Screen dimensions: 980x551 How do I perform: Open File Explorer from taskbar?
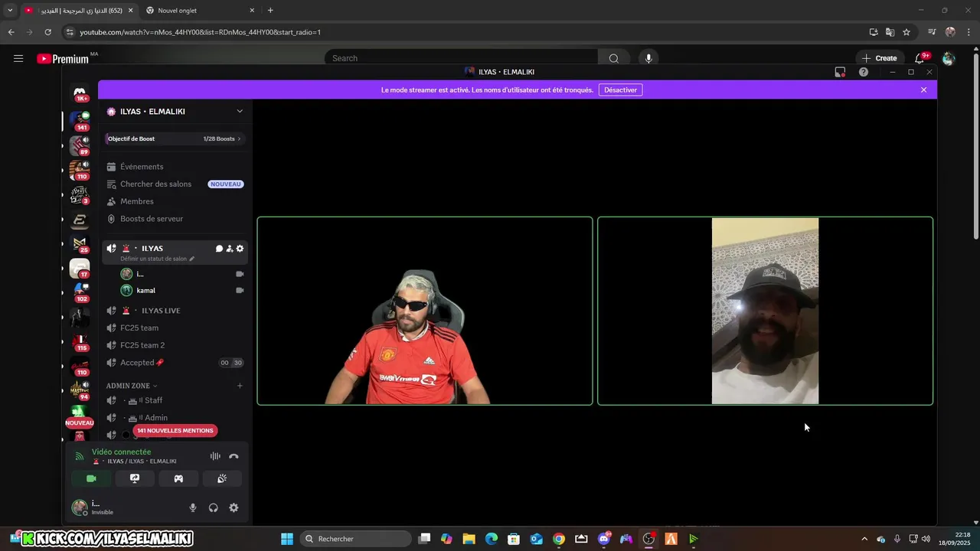coord(469,539)
